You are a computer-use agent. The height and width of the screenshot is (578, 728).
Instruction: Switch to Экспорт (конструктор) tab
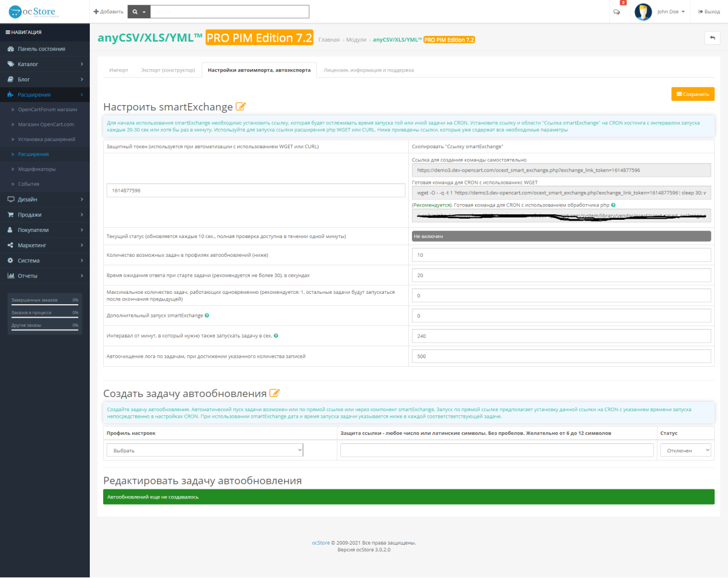tap(167, 70)
